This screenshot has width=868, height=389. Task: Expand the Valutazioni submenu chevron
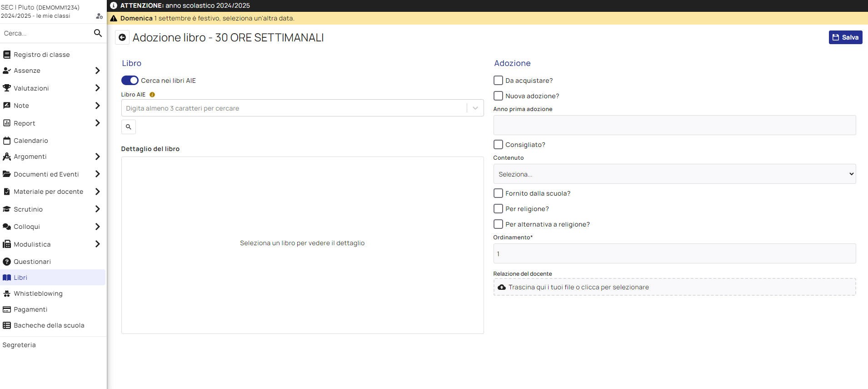(x=97, y=88)
